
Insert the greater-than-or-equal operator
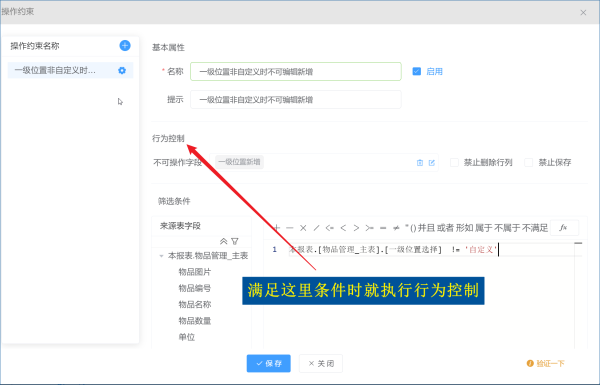tap(369, 228)
